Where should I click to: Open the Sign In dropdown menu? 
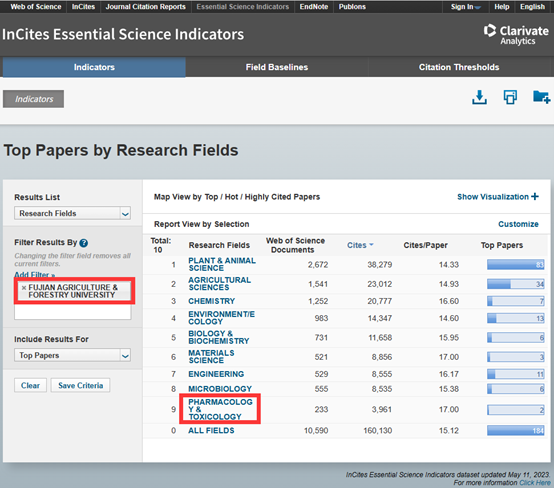coord(466,7)
